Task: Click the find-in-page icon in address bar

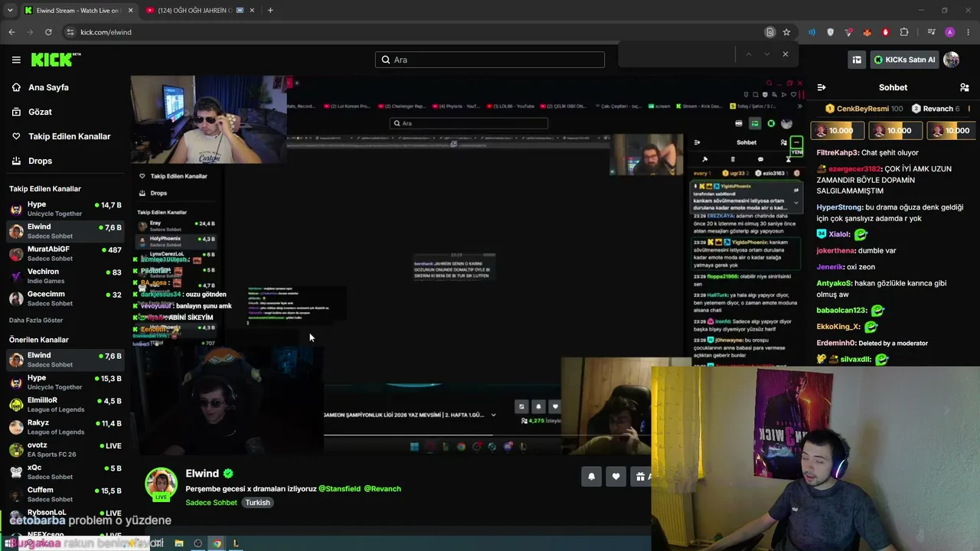Action: (x=770, y=32)
